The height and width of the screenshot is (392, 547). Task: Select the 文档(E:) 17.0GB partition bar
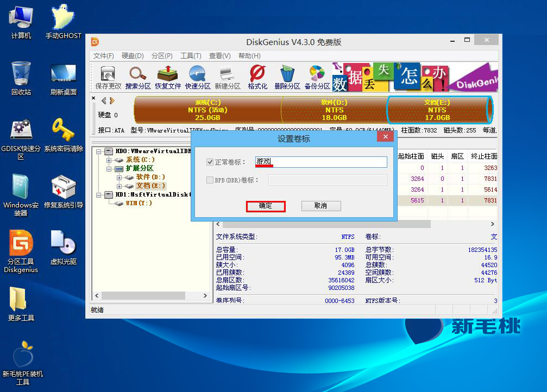pyautogui.click(x=439, y=110)
